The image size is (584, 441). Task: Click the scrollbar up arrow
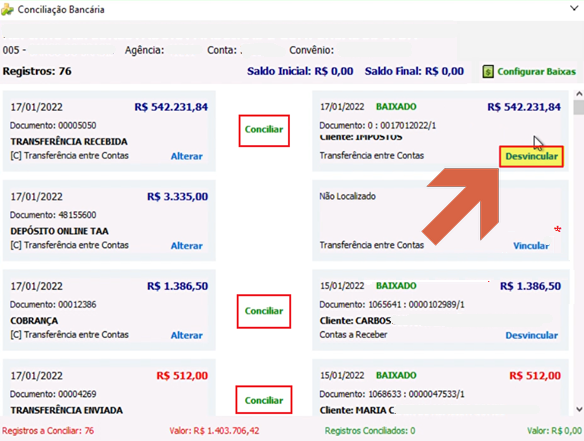pyautogui.click(x=579, y=94)
